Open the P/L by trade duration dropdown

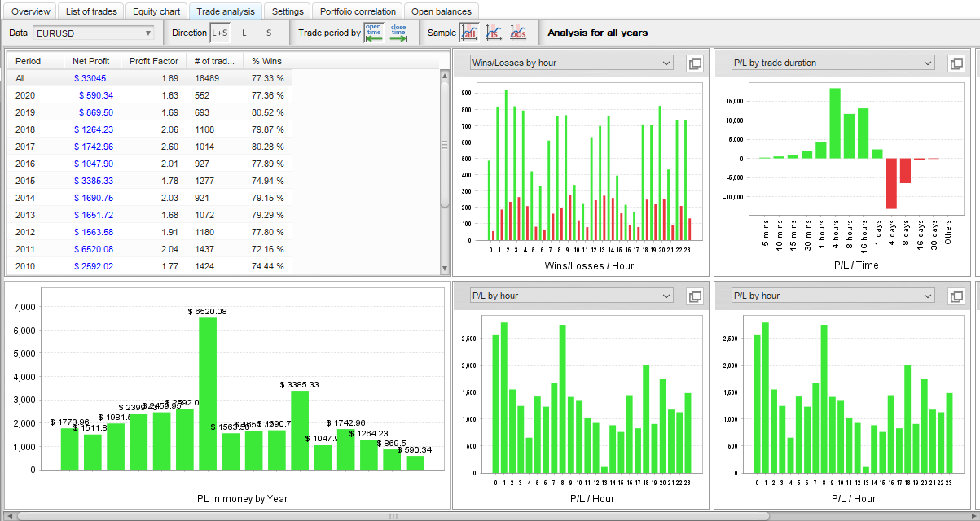(x=833, y=63)
